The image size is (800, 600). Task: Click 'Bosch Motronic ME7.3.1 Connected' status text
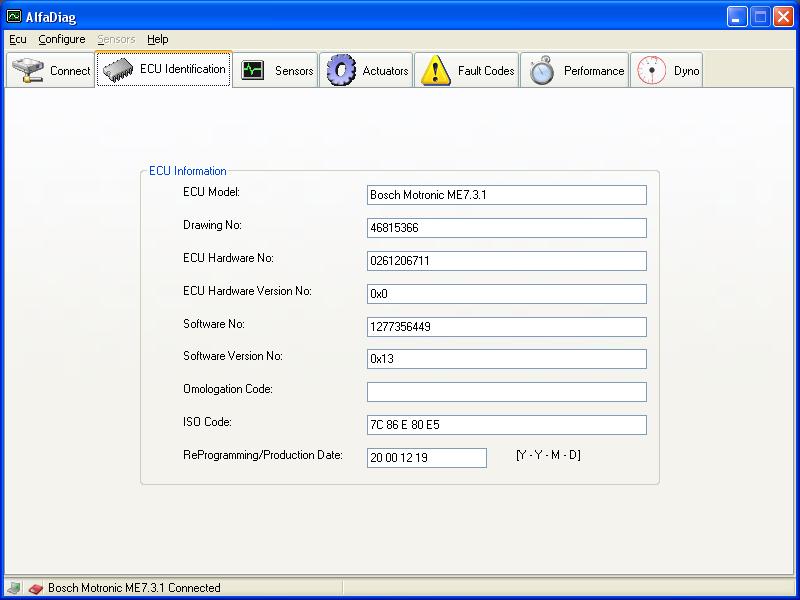(x=134, y=588)
